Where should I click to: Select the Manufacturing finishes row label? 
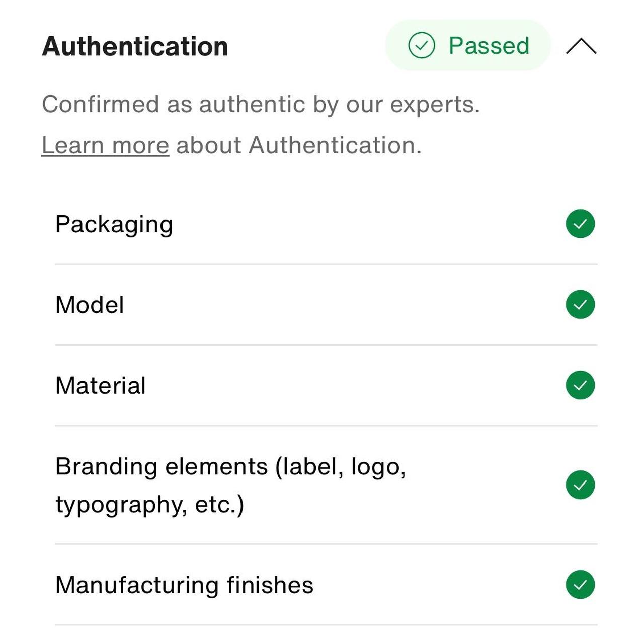pyautogui.click(x=184, y=585)
